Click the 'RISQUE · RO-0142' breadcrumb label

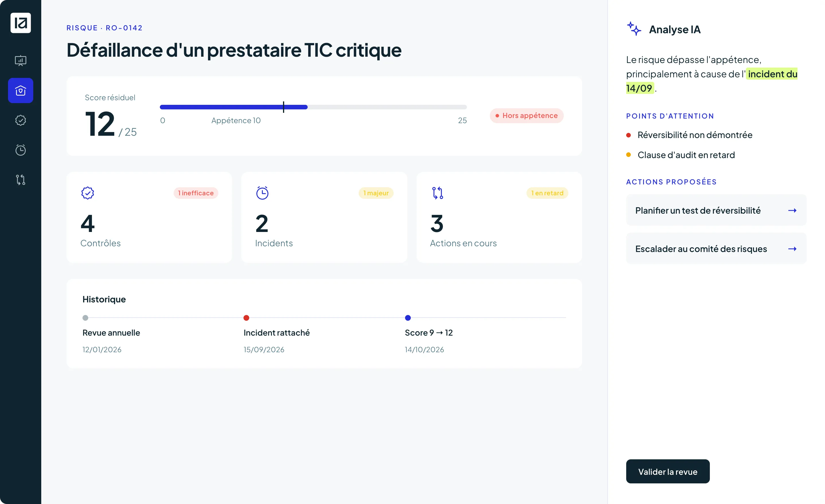(105, 28)
